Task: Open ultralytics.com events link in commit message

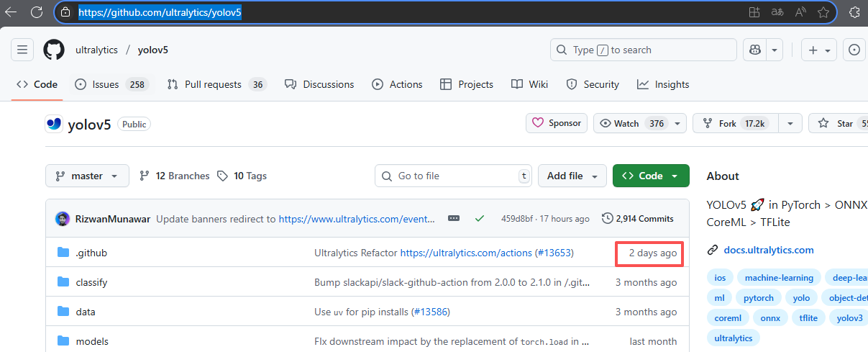Action: (357, 219)
